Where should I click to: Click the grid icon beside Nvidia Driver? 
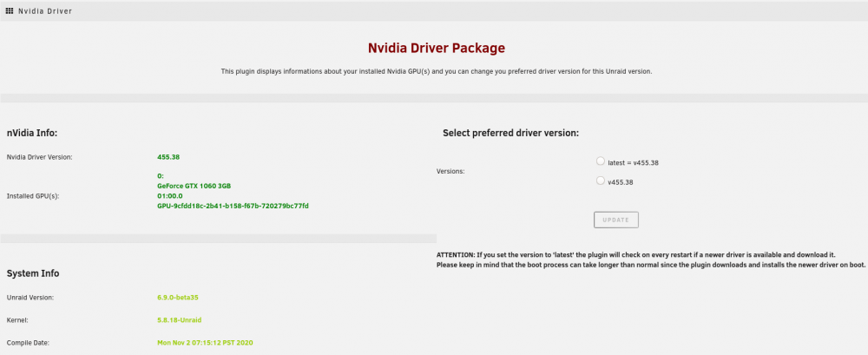10,10
